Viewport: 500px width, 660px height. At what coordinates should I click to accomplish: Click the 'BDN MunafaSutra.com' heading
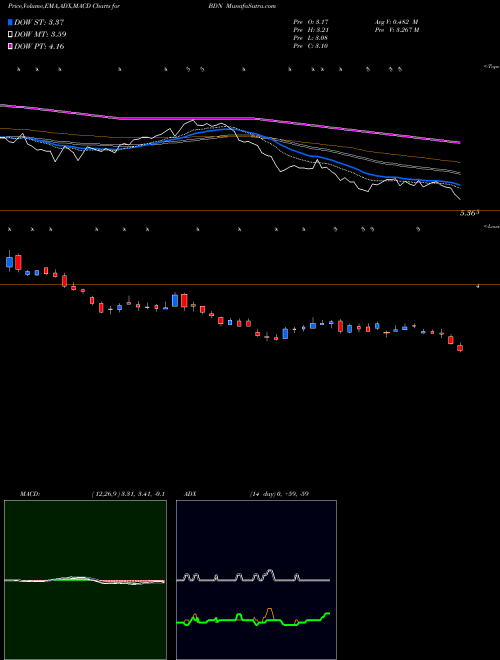coord(242,6)
